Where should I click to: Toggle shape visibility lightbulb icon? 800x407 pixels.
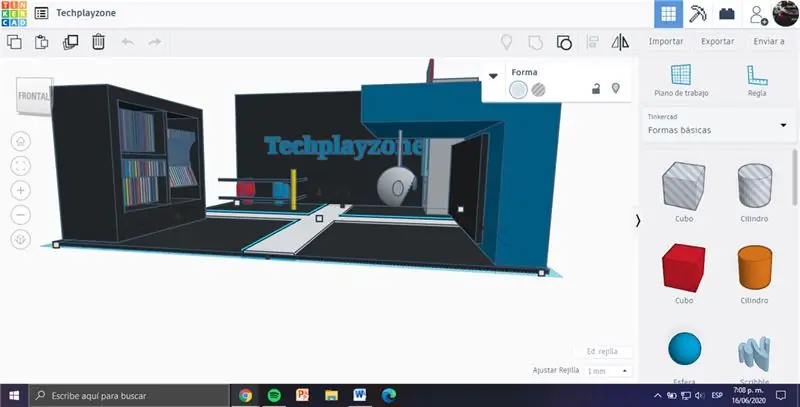click(616, 88)
